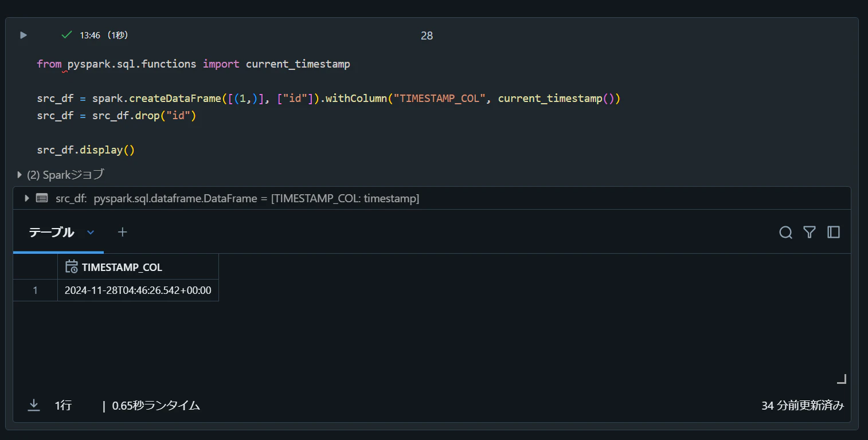868x440 pixels.
Task: Select the テーブル tab
Action: coord(52,232)
